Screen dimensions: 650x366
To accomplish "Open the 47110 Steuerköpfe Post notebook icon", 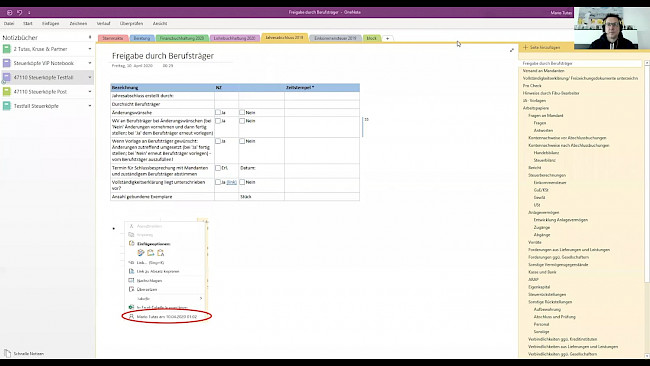I will pos(7,92).
